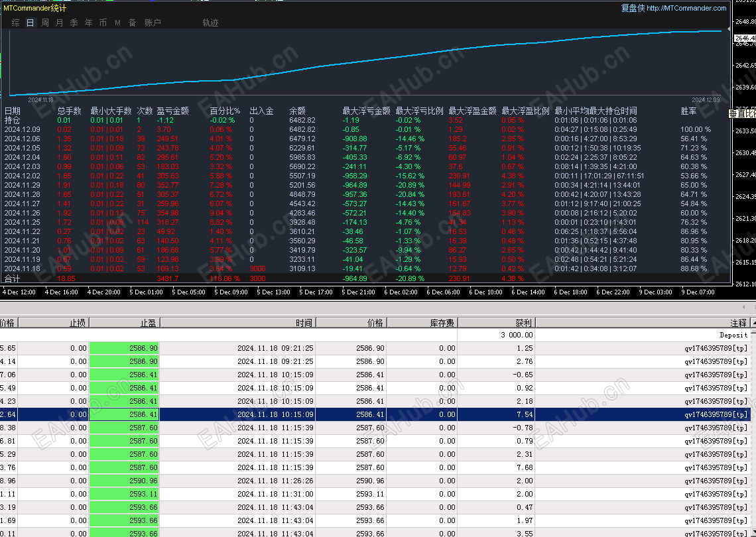The image size is (756, 537).
Task: Open the 周 weekly statistics tab
Action: point(45,23)
